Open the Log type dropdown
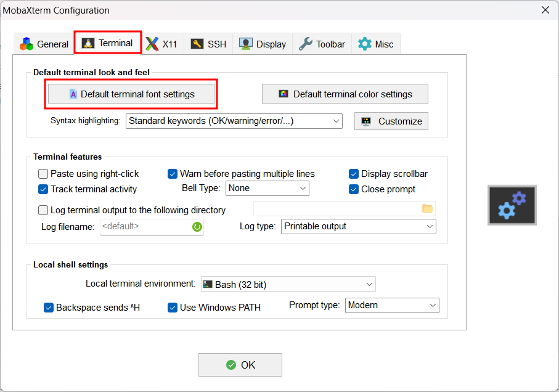 click(x=359, y=226)
